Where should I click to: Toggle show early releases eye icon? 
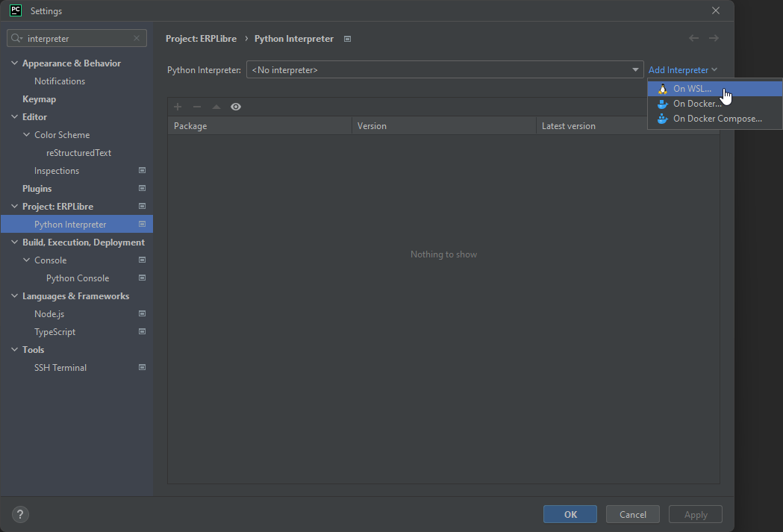[236, 106]
